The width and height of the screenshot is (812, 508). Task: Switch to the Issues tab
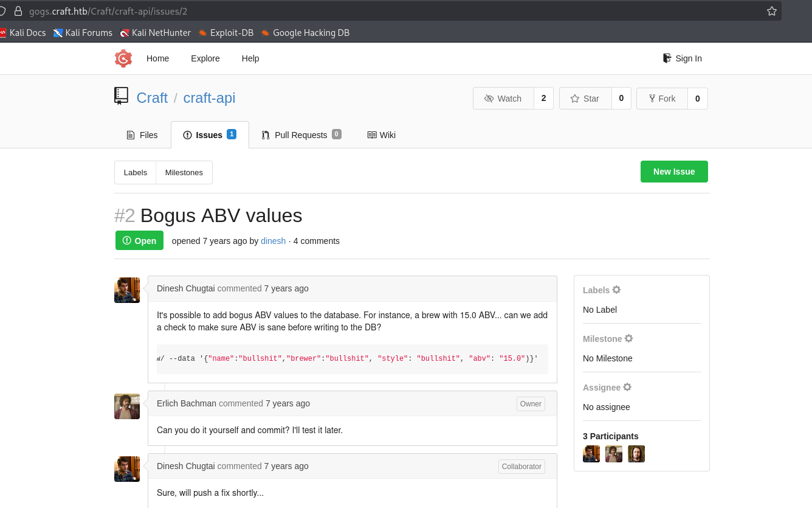pyautogui.click(x=210, y=135)
